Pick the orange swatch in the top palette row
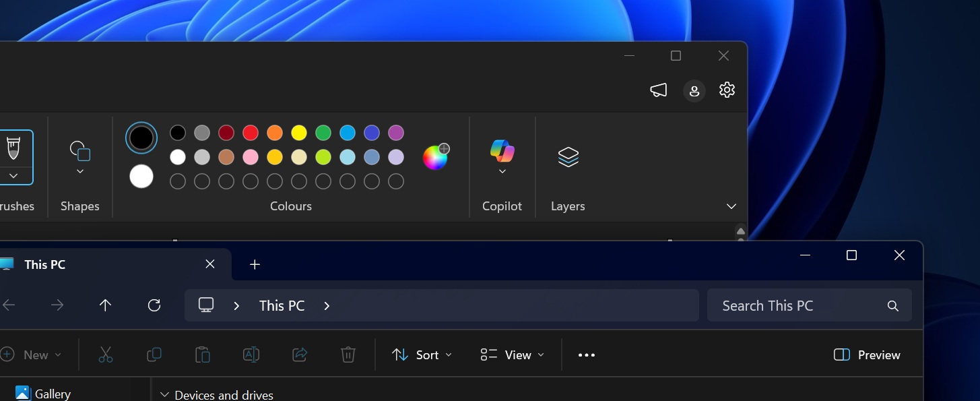Image resolution: width=980 pixels, height=401 pixels. pos(275,133)
